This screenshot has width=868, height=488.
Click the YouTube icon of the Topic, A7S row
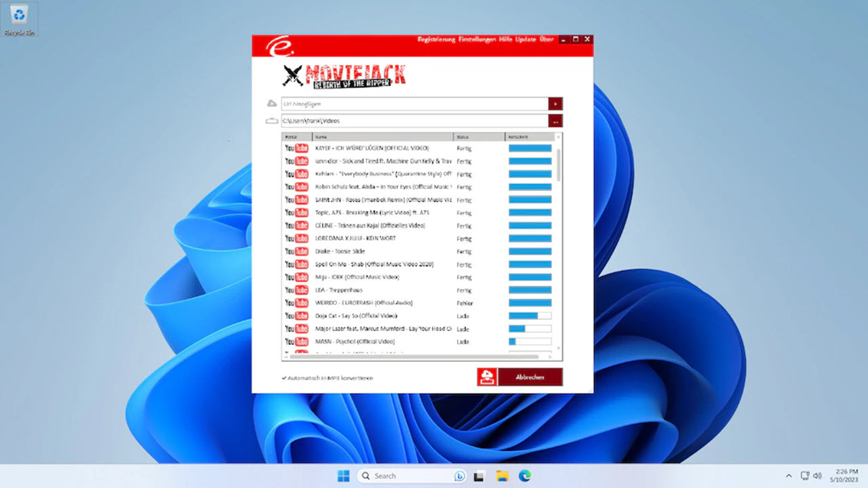(x=296, y=213)
